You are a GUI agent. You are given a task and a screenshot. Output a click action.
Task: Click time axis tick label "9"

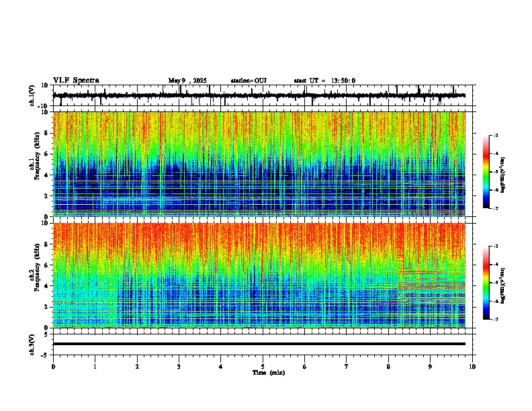pyautogui.click(x=430, y=367)
